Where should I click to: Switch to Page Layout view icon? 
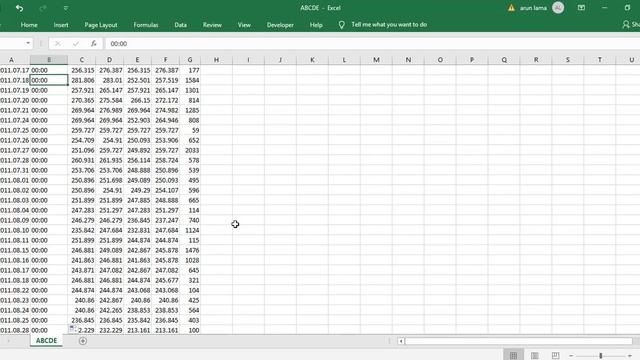click(x=534, y=356)
